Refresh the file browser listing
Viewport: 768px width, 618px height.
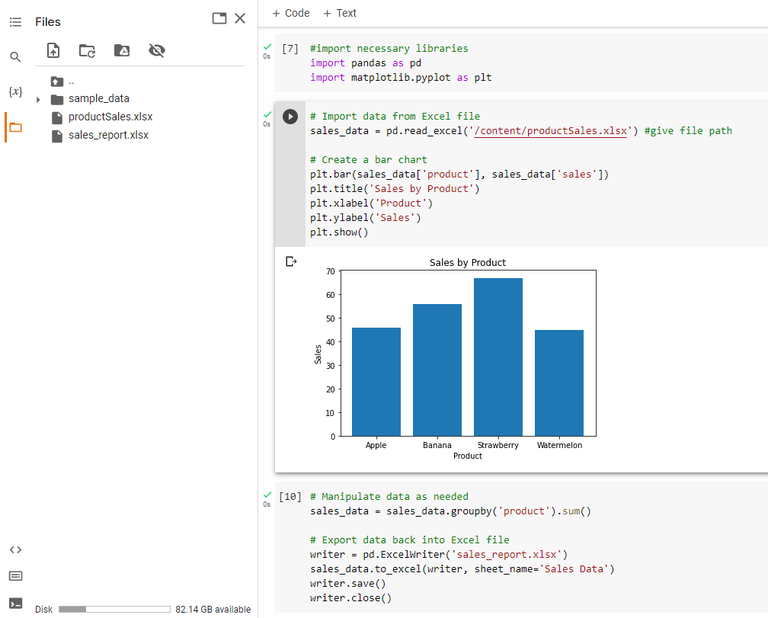click(x=87, y=50)
